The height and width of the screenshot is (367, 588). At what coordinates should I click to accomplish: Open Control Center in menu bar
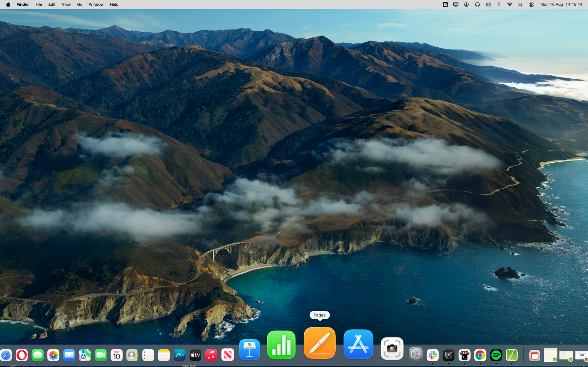point(531,5)
